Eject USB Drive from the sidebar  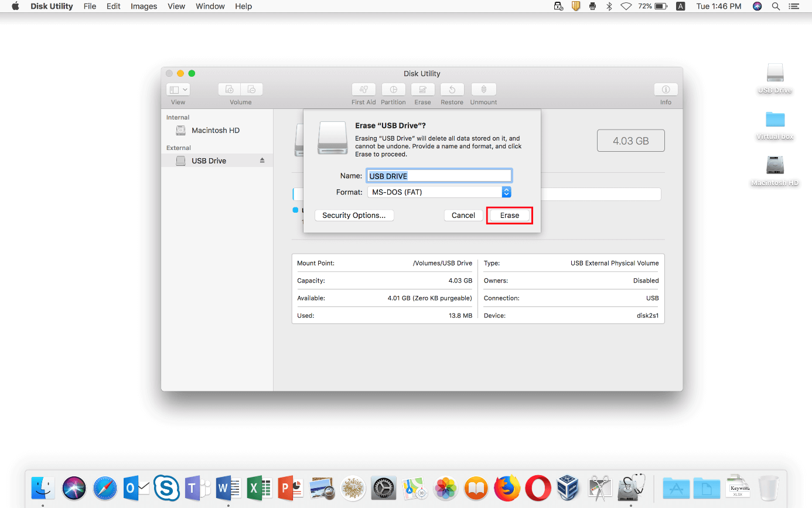[262, 161]
